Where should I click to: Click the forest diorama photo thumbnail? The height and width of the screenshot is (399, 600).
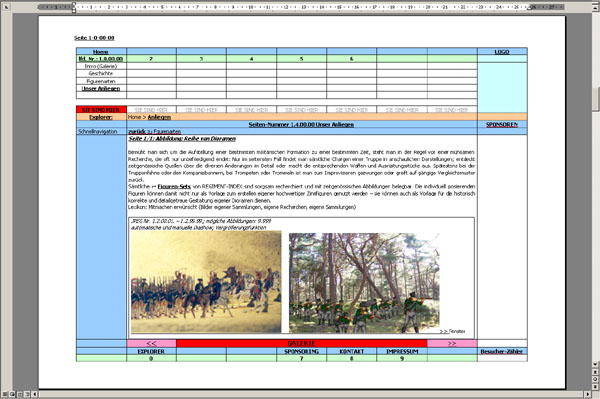(364, 282)
